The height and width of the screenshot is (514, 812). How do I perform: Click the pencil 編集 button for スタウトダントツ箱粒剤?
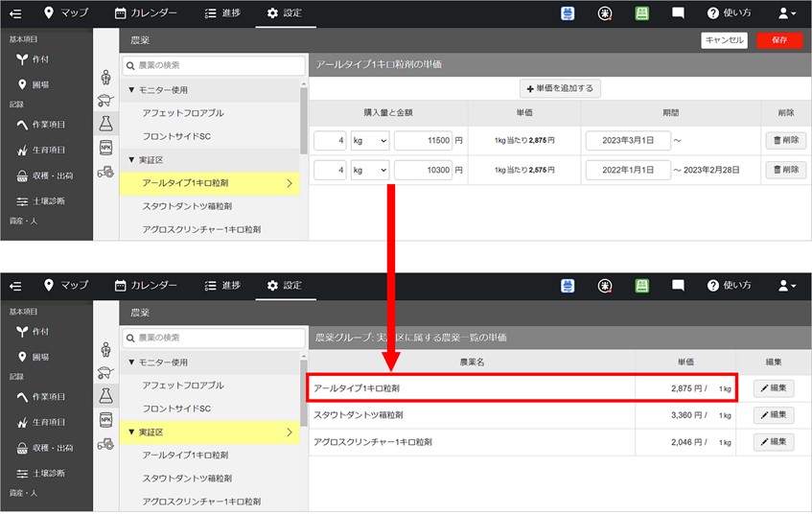click(774, 415)
